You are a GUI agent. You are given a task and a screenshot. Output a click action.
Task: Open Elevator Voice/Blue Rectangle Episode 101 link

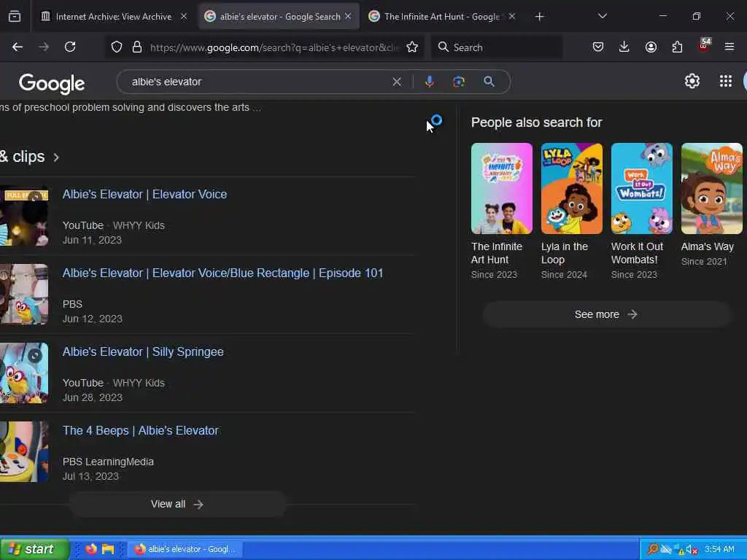222,273
